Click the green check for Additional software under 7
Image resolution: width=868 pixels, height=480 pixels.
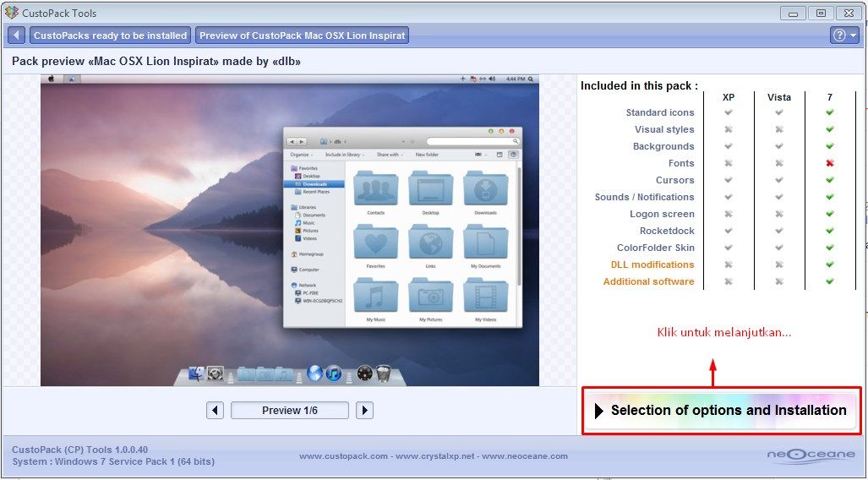(830, 281)
